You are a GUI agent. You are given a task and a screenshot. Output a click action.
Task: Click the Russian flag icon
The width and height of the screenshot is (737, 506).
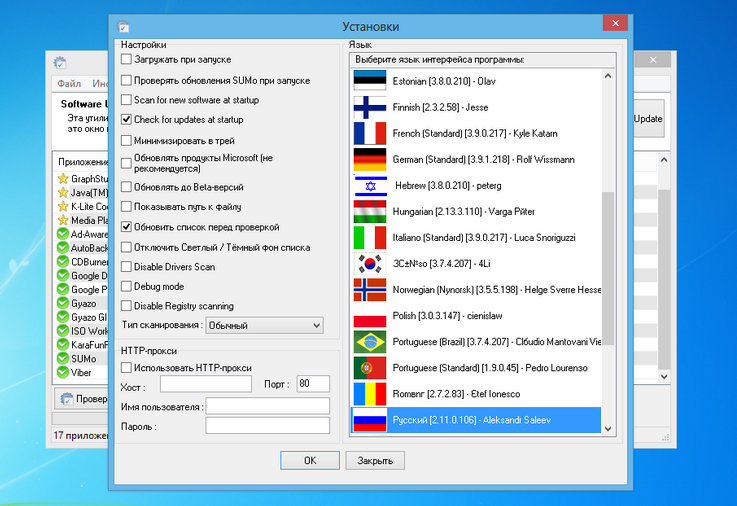coord(369,420)
